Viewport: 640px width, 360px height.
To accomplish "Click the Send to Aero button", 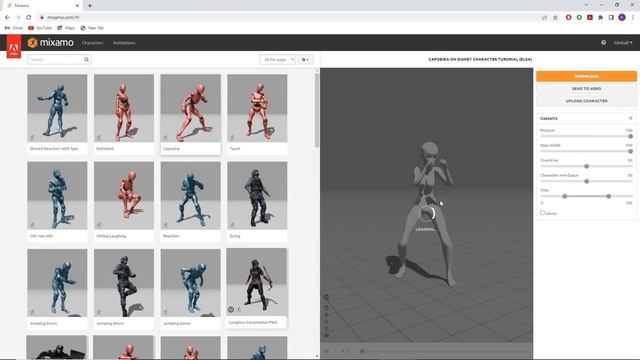I will pos(586,89).
